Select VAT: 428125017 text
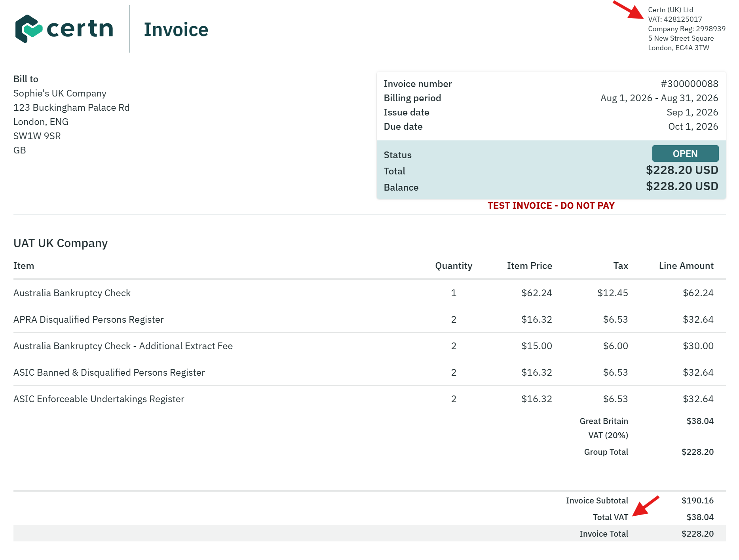739x560 pixels. tap(675, 19)
